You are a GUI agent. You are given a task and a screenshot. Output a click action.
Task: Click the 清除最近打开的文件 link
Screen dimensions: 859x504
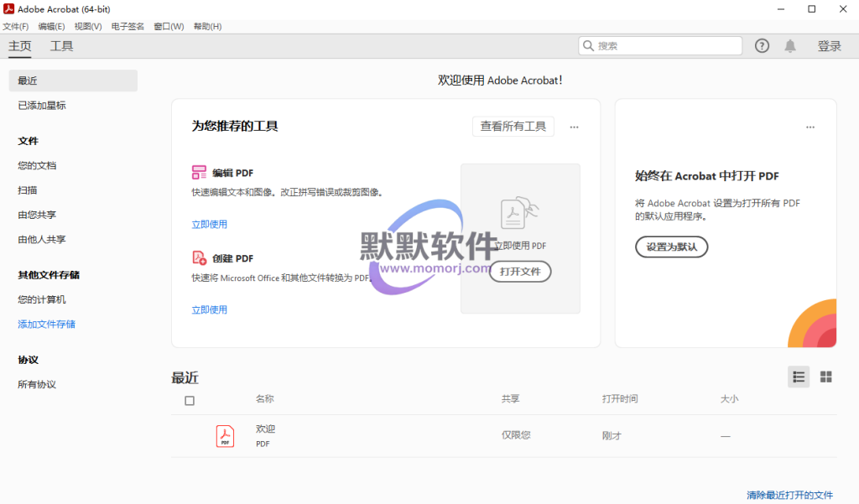(789, 496)
